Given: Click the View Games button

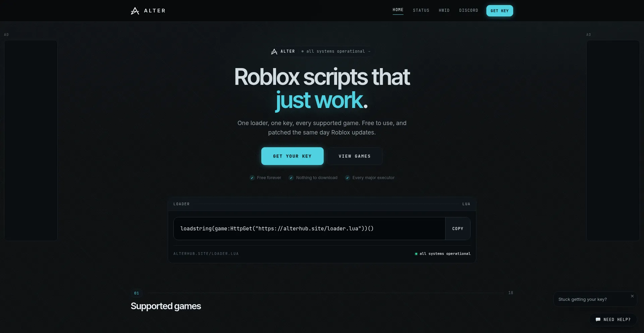Looking at the screenshot, I should coord(355,156).
